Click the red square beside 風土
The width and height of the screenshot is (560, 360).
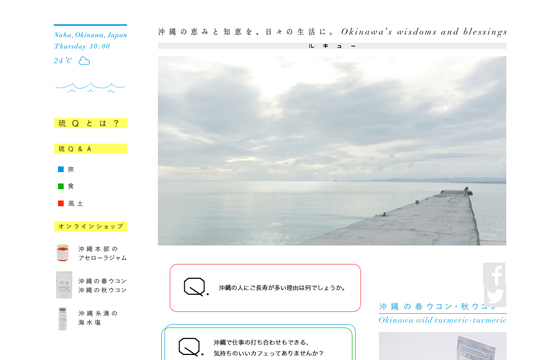(61, 203)
